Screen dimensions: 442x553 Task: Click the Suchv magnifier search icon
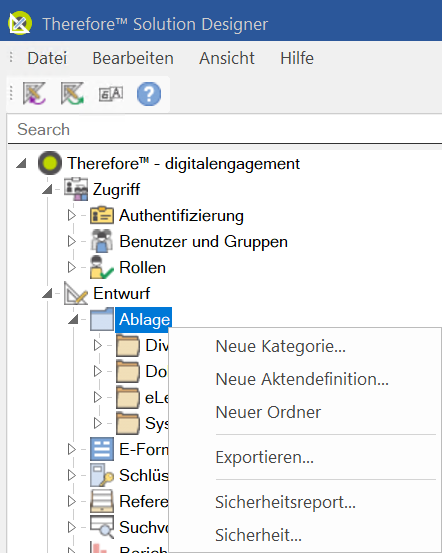(x=102, y=527)
